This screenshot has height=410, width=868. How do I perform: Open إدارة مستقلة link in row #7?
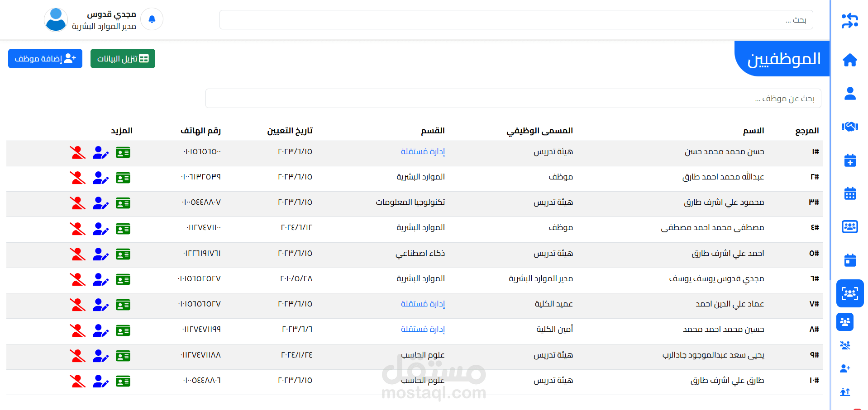(x=423, y=304)
